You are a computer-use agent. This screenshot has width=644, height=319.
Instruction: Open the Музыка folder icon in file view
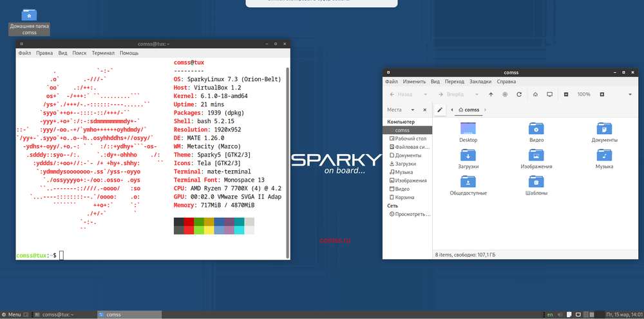click(603, 155)
